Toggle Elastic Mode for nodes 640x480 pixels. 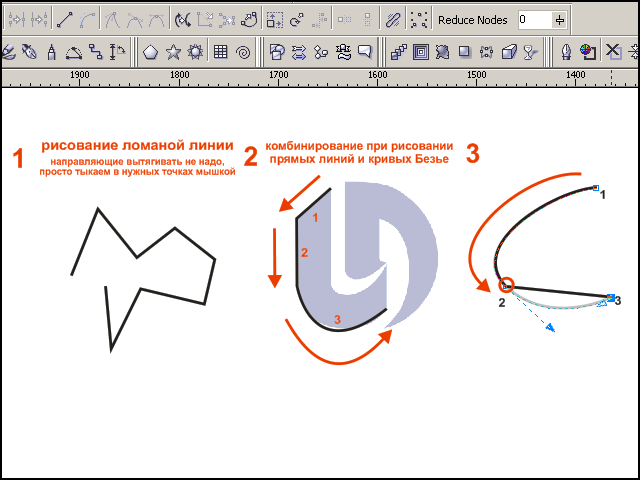[x=395, y=19]
